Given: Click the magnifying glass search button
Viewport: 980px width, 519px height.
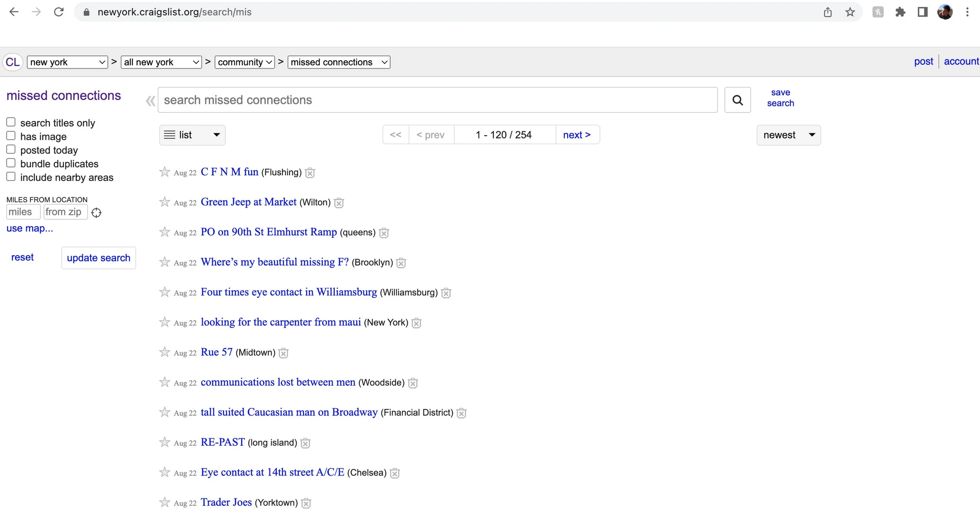Looking at the screenshot, I should [737, 100].
